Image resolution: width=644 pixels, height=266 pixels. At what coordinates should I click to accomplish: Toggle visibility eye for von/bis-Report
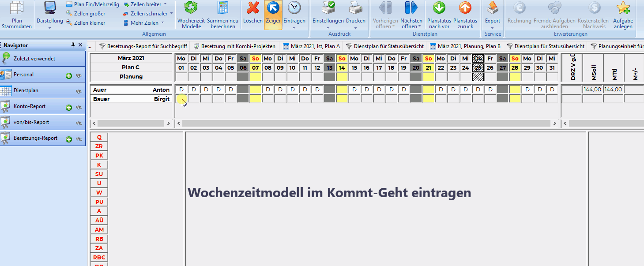pyautogui.click(x=79, y=124)
